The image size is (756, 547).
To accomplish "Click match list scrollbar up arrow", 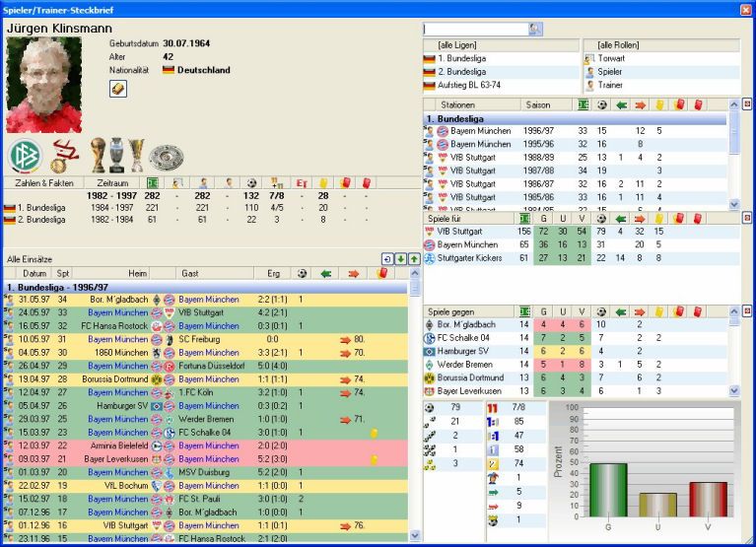I will [415, 273].
